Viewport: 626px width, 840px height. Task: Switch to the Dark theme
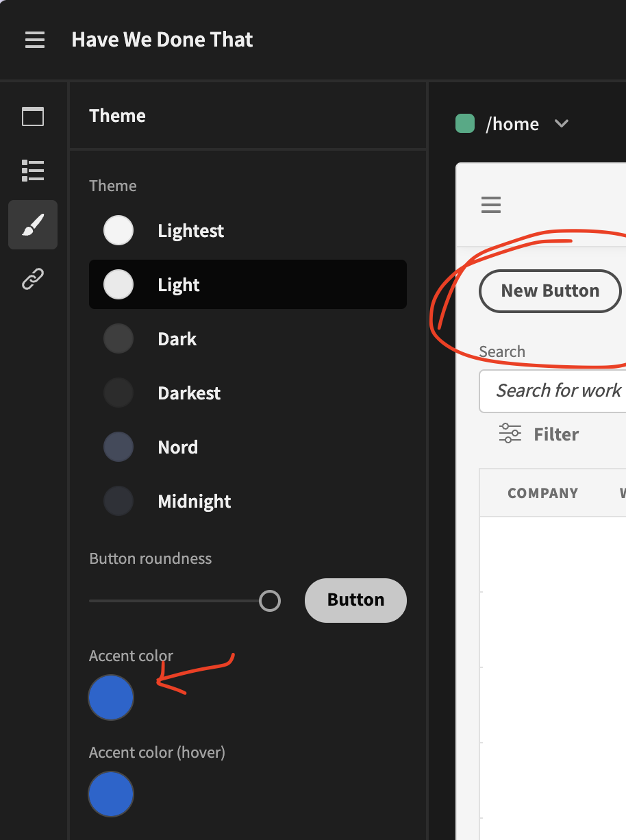coord(177,338)
